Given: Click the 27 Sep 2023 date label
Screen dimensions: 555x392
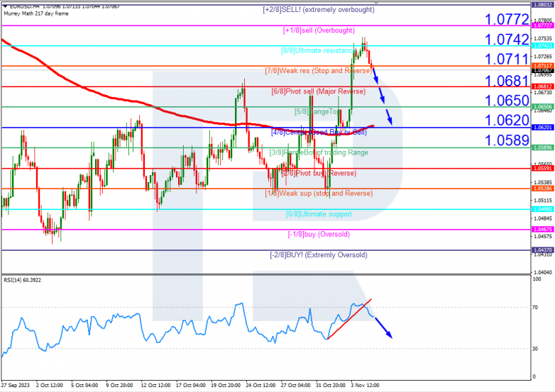Looking at the screenshot, I should tap(16, 386).
